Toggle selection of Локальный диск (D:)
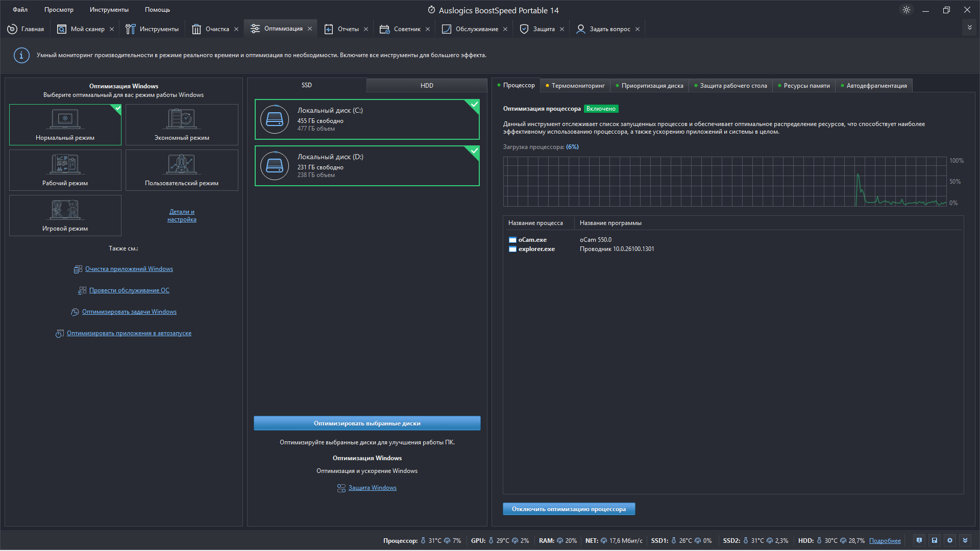This screenshot has width=980, height=551. (367, 166)
